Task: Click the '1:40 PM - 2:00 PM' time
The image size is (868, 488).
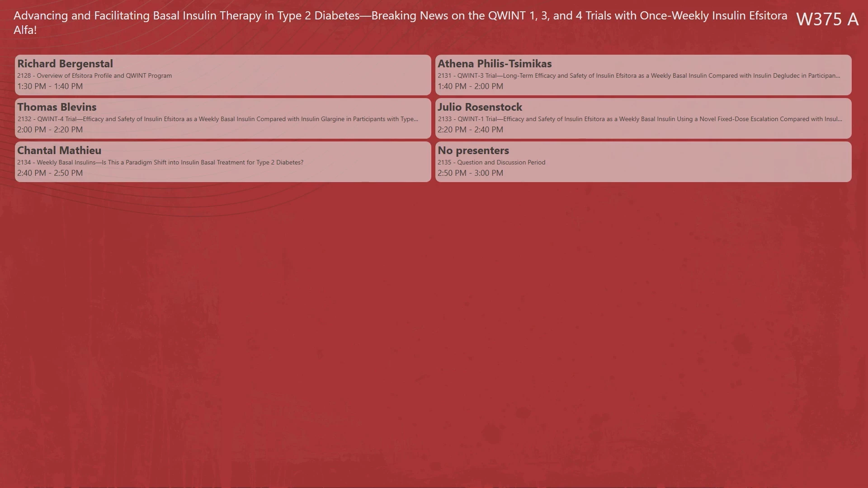Action: coord(470,86)
